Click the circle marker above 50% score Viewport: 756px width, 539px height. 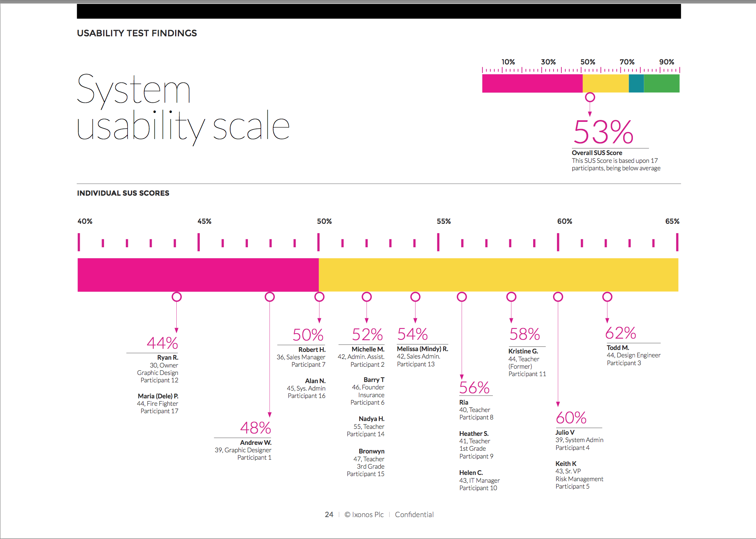coord(319,297)
